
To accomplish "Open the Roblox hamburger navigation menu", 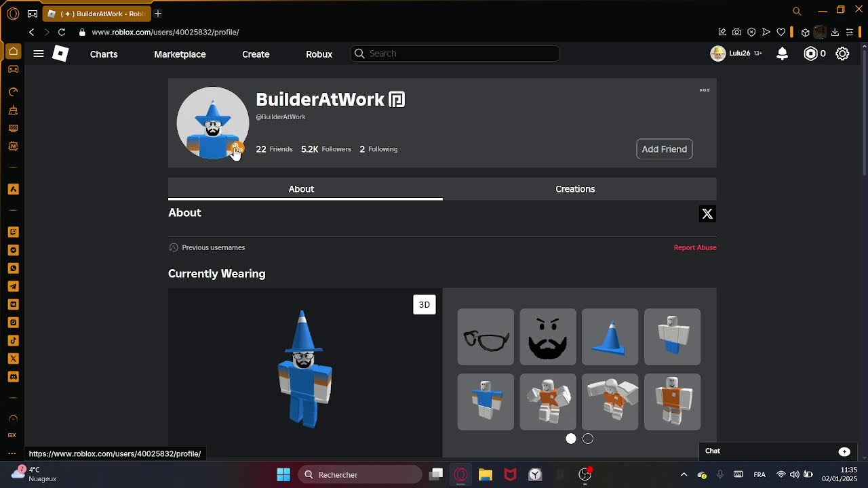I will point(39,54).
